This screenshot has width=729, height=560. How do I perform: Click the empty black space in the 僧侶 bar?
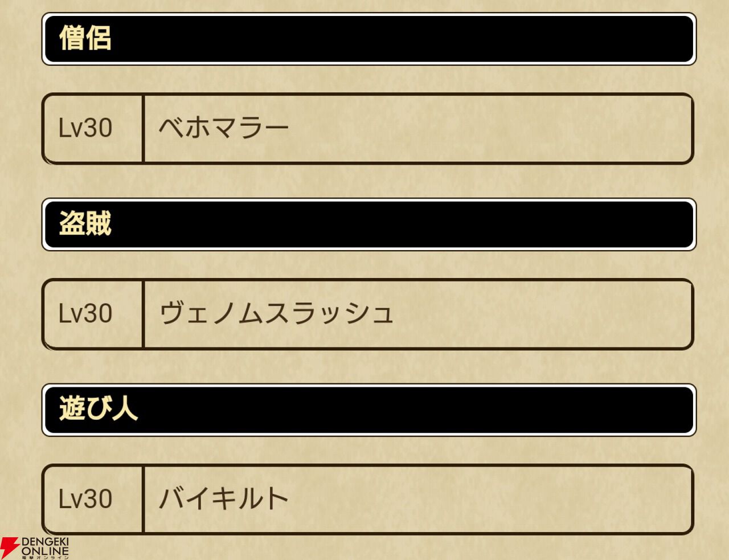point(399,39)
